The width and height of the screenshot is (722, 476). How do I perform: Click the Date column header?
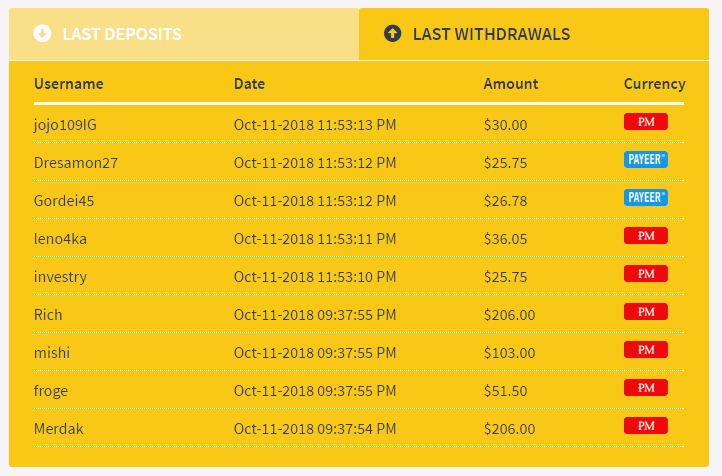pyautogui.click(x=249, y=84)
